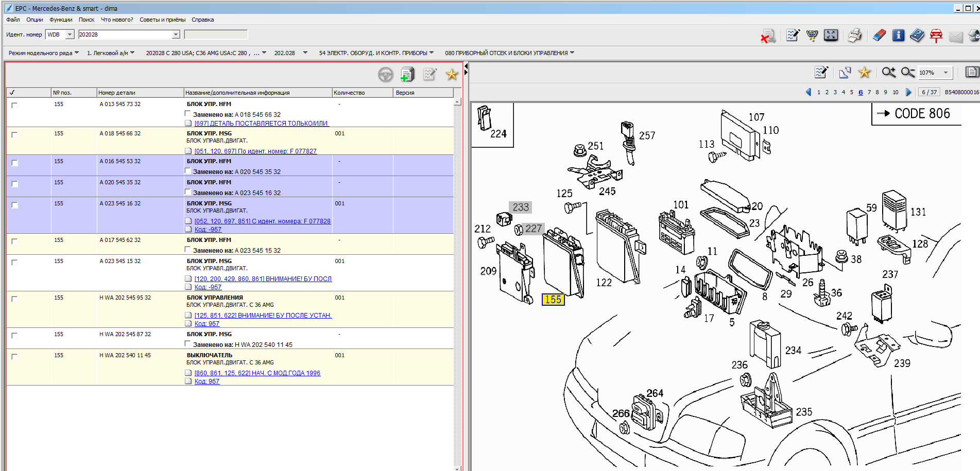Open the '202028 C 280 USA' model dropdown
980x471 pixels.
pyautogui.click(x=206, y=53)
